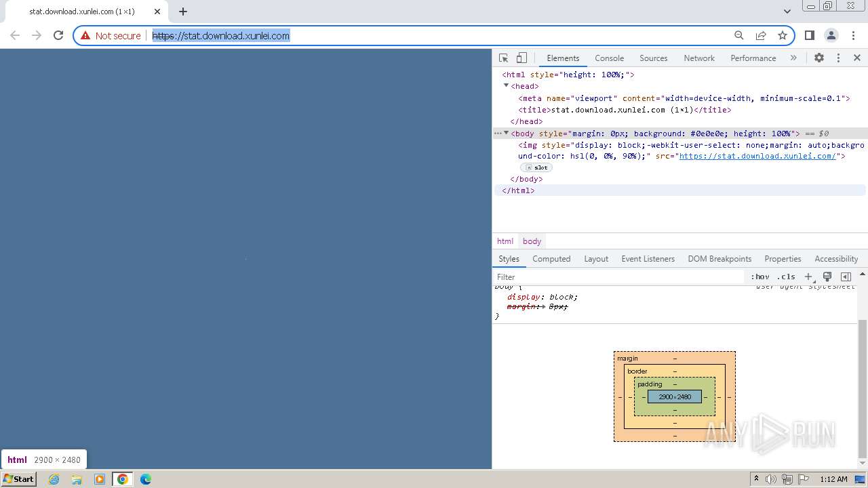Toggle the computed styles sidebar
Image resolution: width=868 pixels, height=488 pixels.
pyautogui.click(x=846, y=277)
